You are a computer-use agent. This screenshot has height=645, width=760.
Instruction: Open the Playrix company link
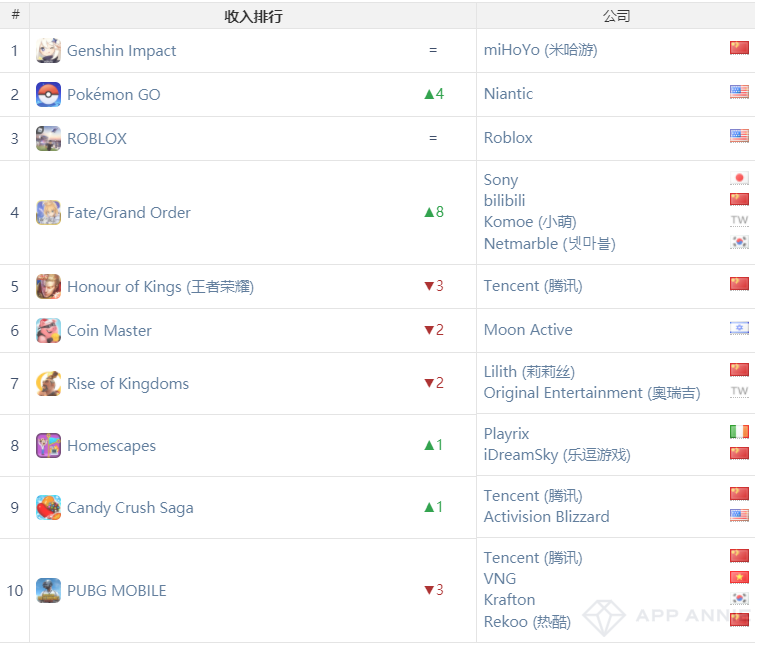tap(506, 434)
